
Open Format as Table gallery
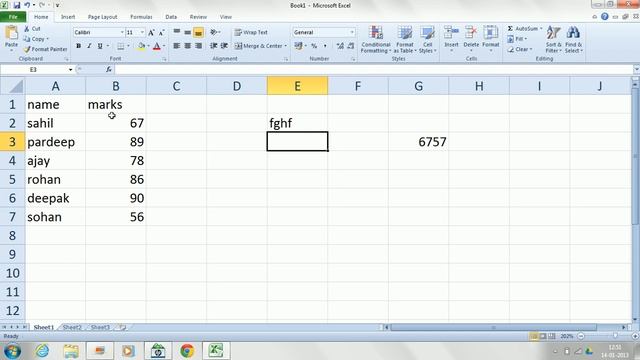click(x=405, y=40)
